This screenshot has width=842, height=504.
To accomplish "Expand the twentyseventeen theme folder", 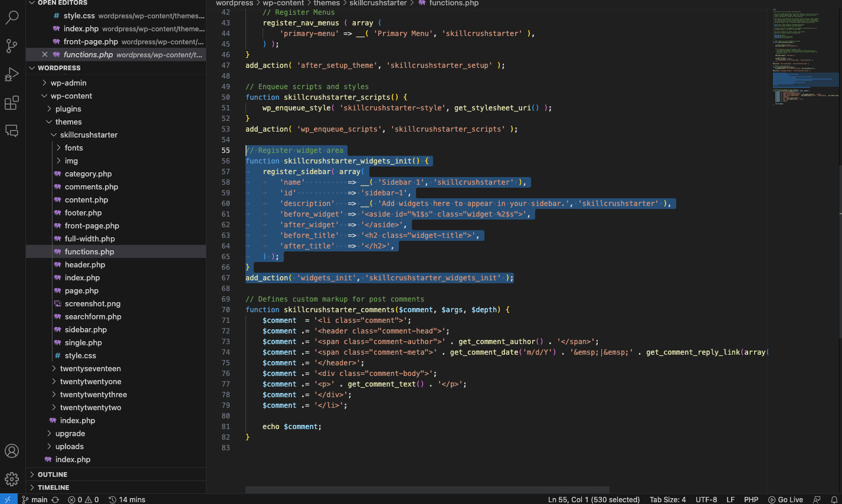I will click(x=116, y=369).
